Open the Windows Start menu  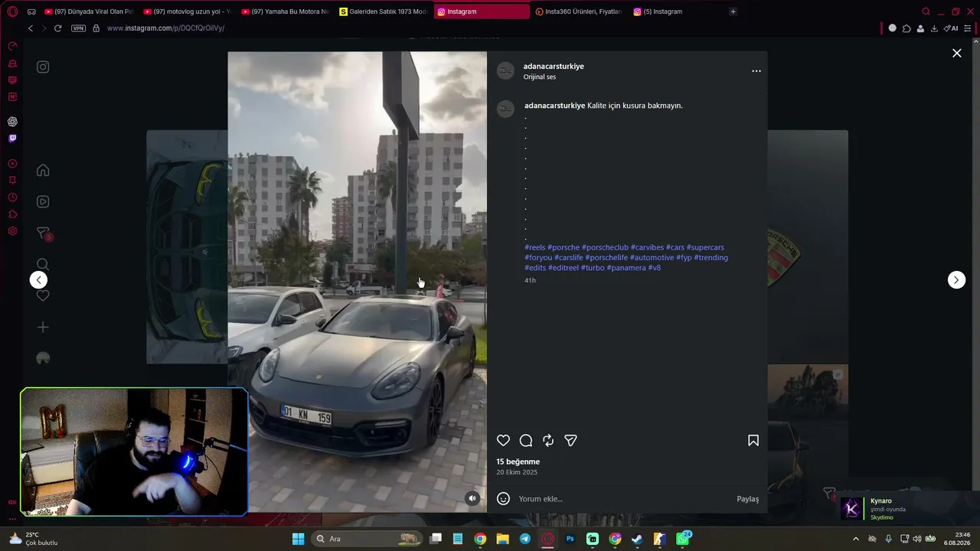298,539
